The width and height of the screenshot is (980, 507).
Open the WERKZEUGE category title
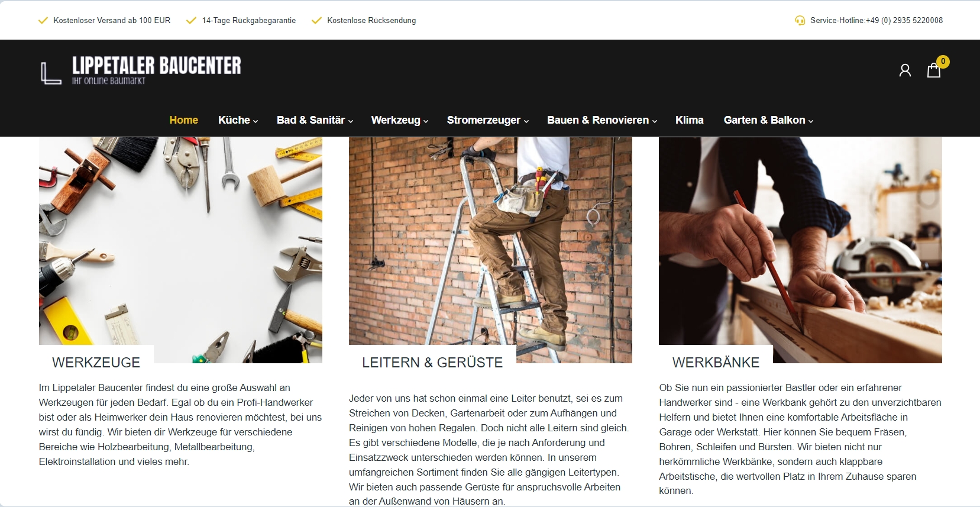click(x=96, y=363)
